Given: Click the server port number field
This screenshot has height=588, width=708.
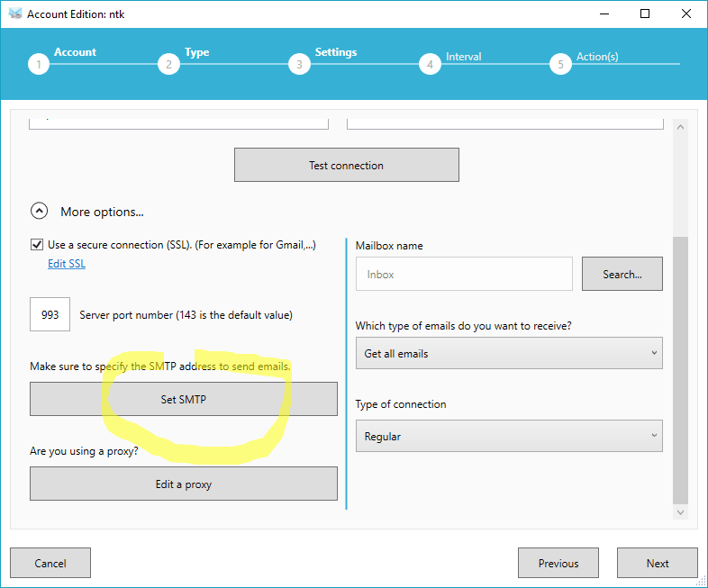Looking at the screenshot, I should (50, 314).
